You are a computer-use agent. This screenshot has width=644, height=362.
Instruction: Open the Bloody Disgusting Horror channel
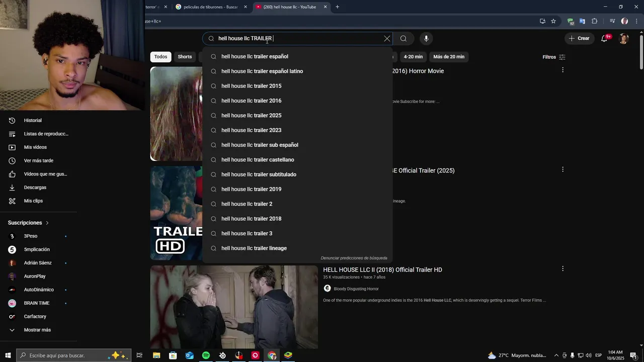pos(356,289)
